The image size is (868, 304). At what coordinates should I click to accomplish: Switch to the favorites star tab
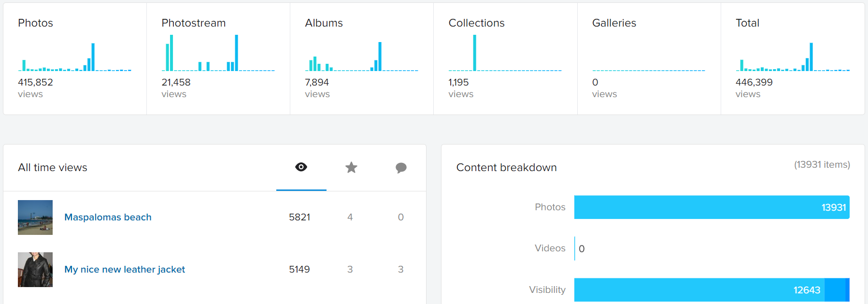(351, 167)
